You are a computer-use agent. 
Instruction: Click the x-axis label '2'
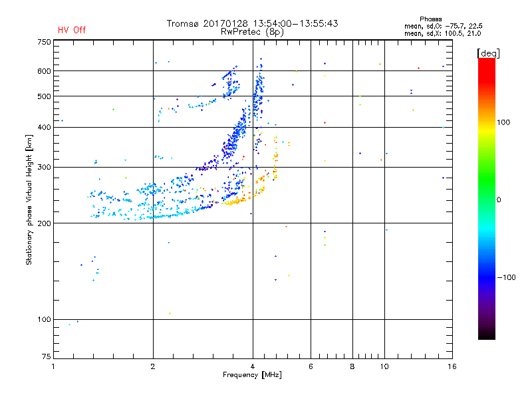[x=153, y=366]
